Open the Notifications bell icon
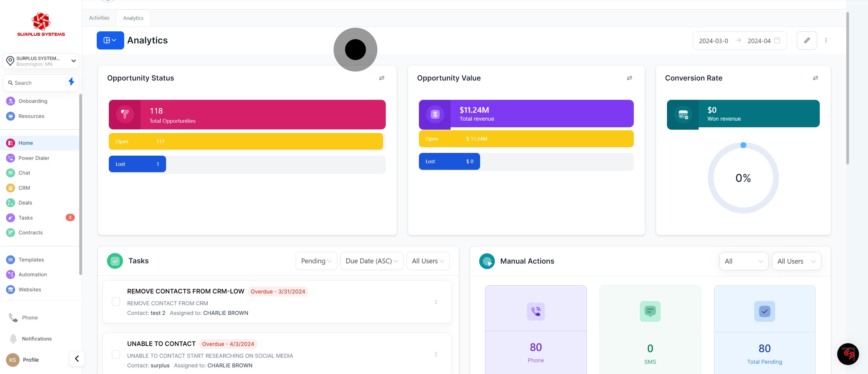The height and width of the screenshot is (374, 868). tap(13, 338)
